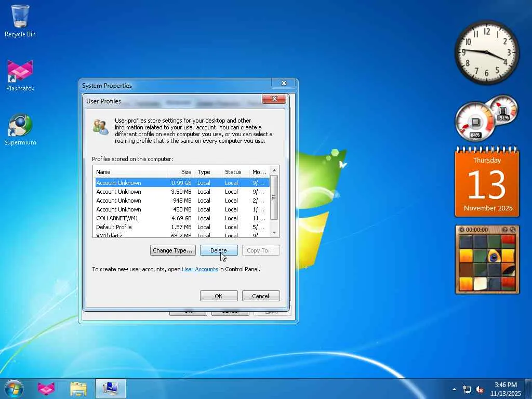The height and width of the screenshot is (399, 532).
Task: Sort by the Type column header
Action: (208, 172)
